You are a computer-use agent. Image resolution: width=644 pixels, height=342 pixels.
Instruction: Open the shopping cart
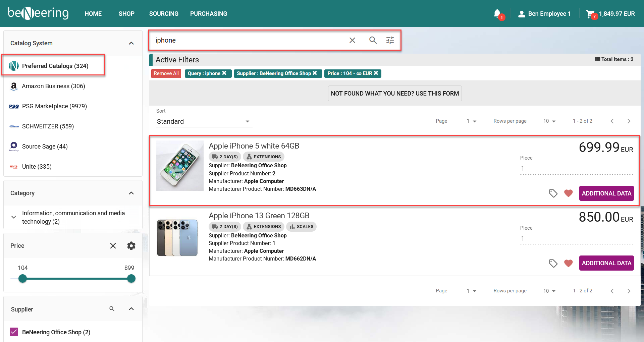click(590, 14)
